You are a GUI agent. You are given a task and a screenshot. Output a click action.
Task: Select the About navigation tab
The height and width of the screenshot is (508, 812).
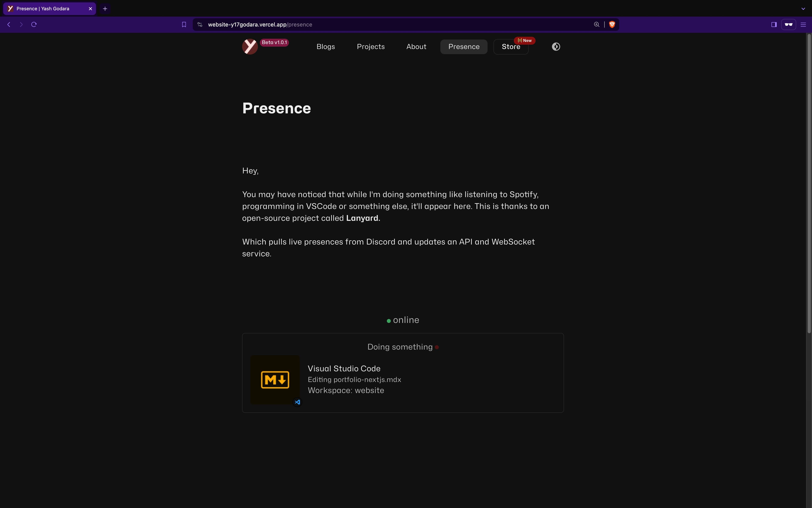click(x=416, y=46)
